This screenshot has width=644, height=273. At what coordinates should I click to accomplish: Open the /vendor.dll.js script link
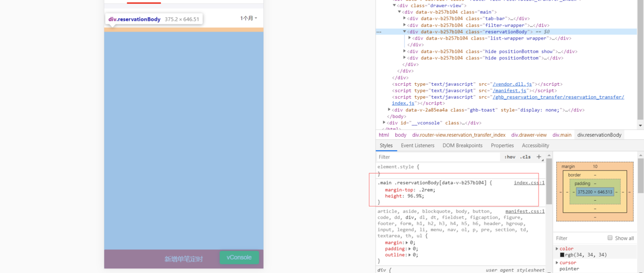pyautogui.click(x=512, y=84)
